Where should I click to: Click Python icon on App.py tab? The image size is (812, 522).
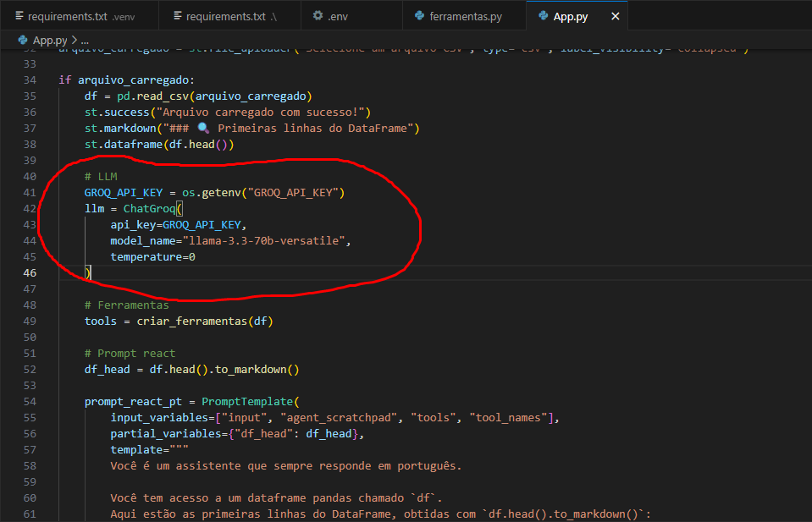click(543, 15)
